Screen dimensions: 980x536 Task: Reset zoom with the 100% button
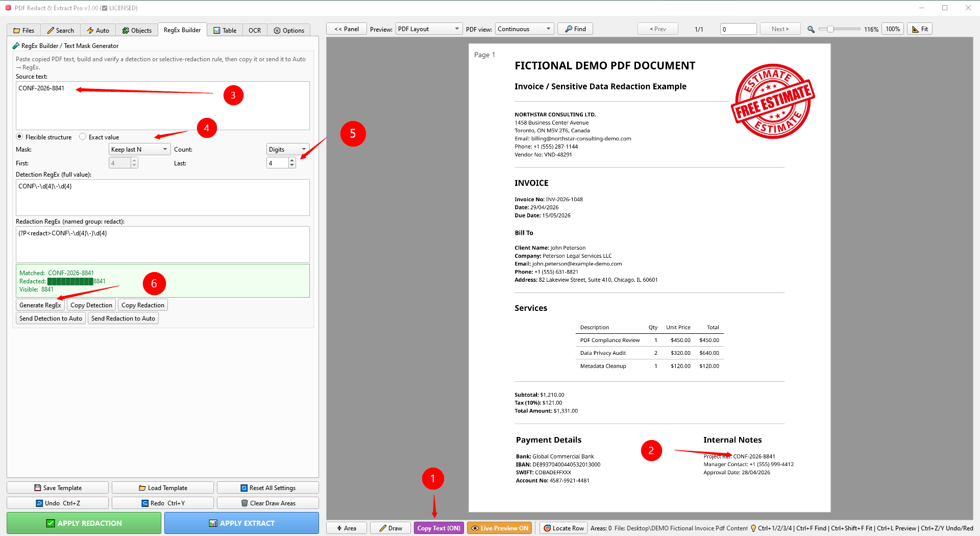point(893,29)
